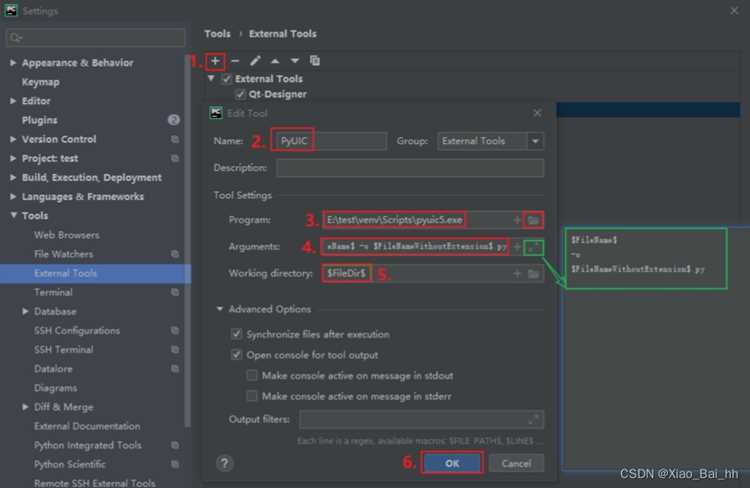Browse for Working directory with folder icon
Viewport: 750px width, 488px height.
pos(533,274)
